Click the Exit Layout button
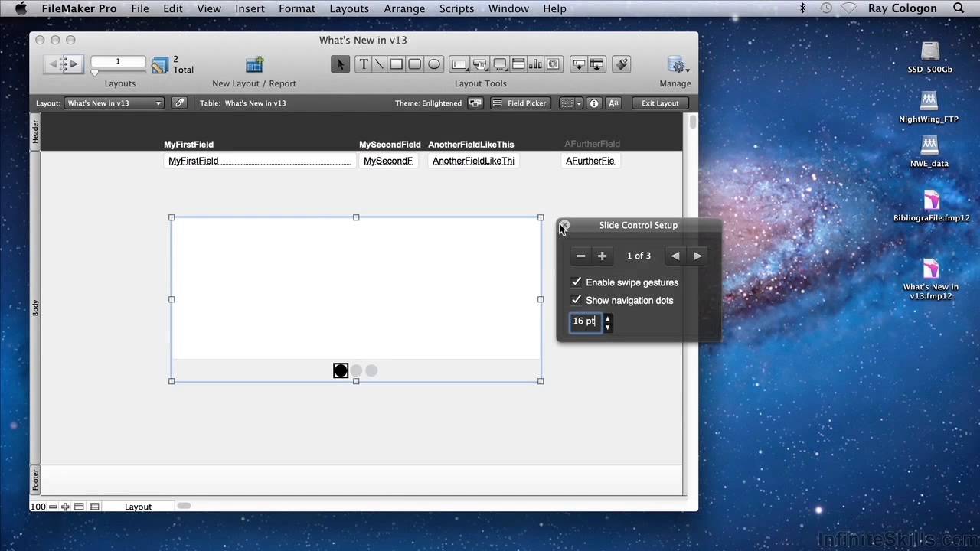 click(660, 103)
